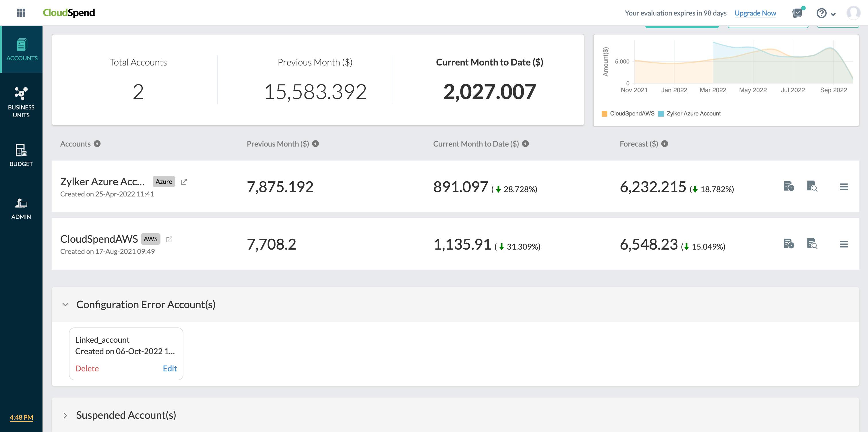Collapse Configuration Error Account(s) section
Screen dimensions: 868x432
coord(65,304)
